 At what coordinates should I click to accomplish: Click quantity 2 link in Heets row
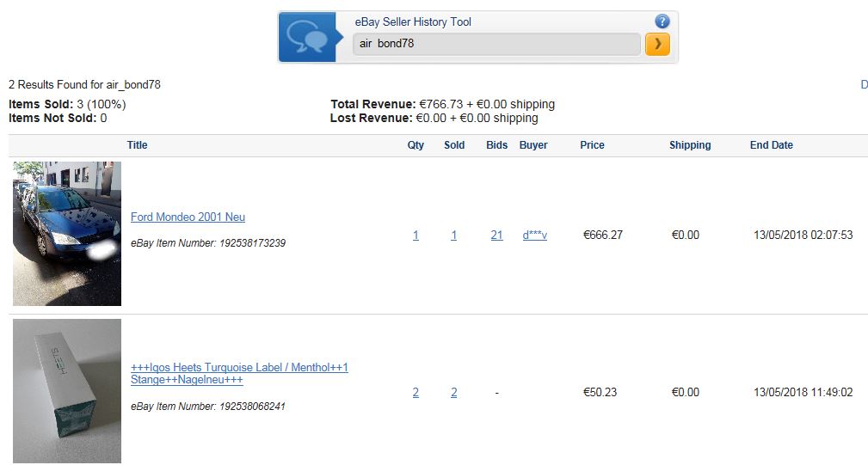[416, 393]
